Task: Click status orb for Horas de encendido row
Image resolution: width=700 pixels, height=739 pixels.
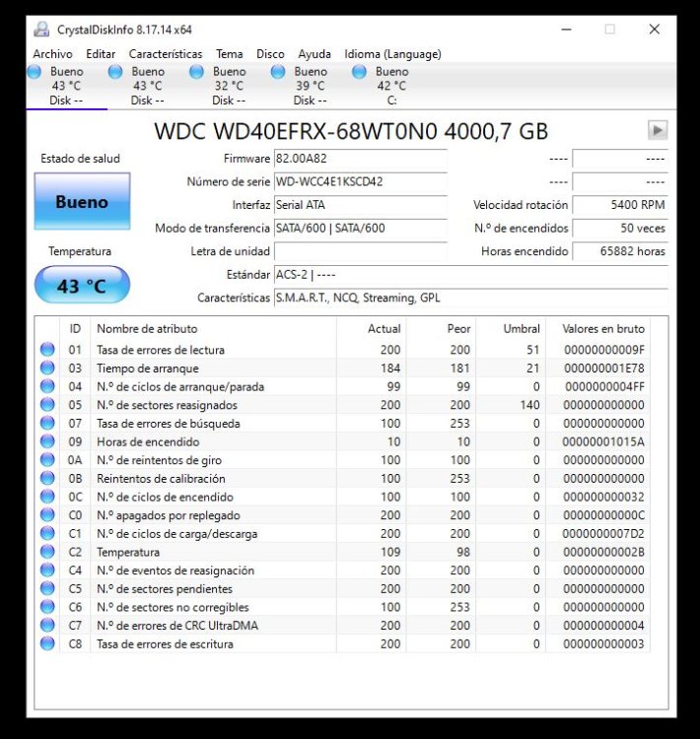Action: [x=47, y=441]
